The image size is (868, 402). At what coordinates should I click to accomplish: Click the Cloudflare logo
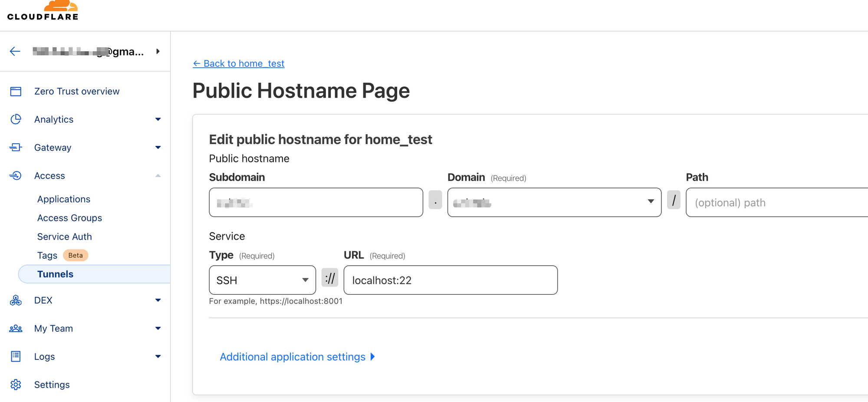click(x=43, y=11)
